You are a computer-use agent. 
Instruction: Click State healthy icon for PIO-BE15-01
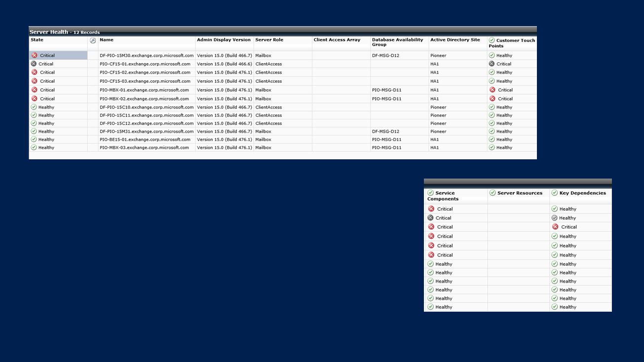(34, 139)
